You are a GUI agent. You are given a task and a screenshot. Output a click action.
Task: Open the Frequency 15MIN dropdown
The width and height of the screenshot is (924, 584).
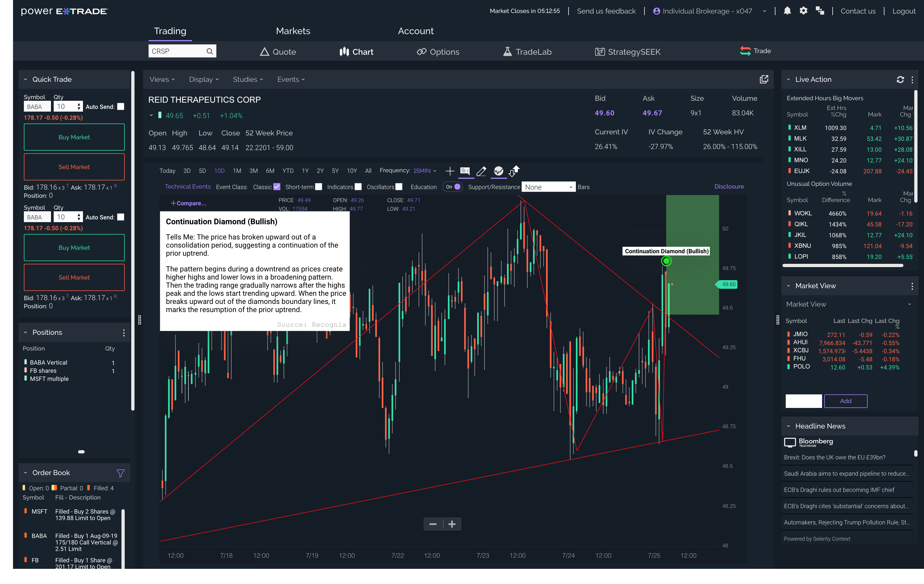coord(424,171)
